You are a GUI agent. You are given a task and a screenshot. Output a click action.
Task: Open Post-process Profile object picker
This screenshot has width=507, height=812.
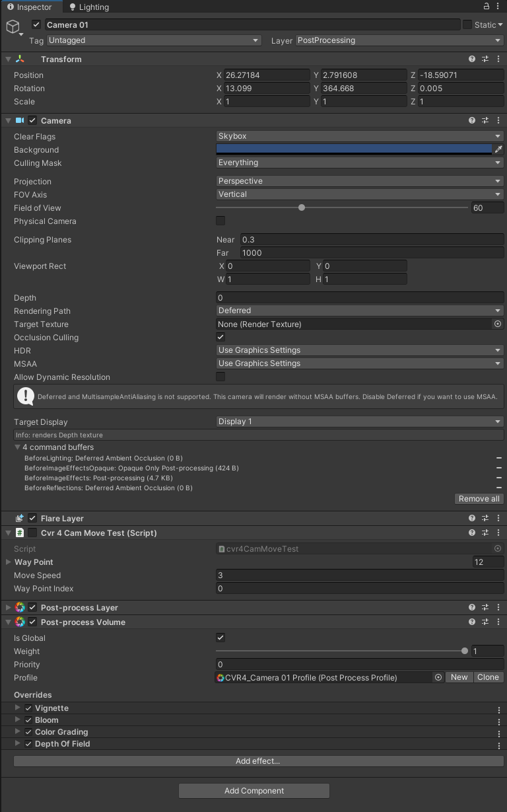(x=438, y=677)
